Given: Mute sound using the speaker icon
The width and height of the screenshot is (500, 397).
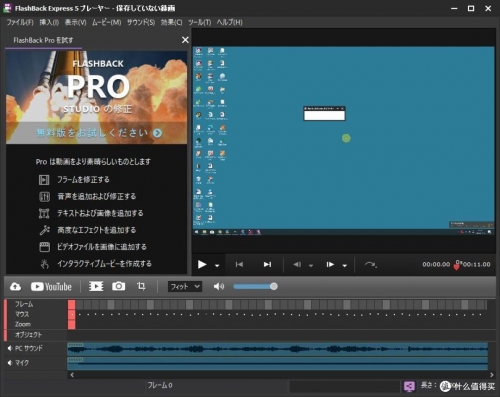Looking at the screenshot, I should [219, 286].
